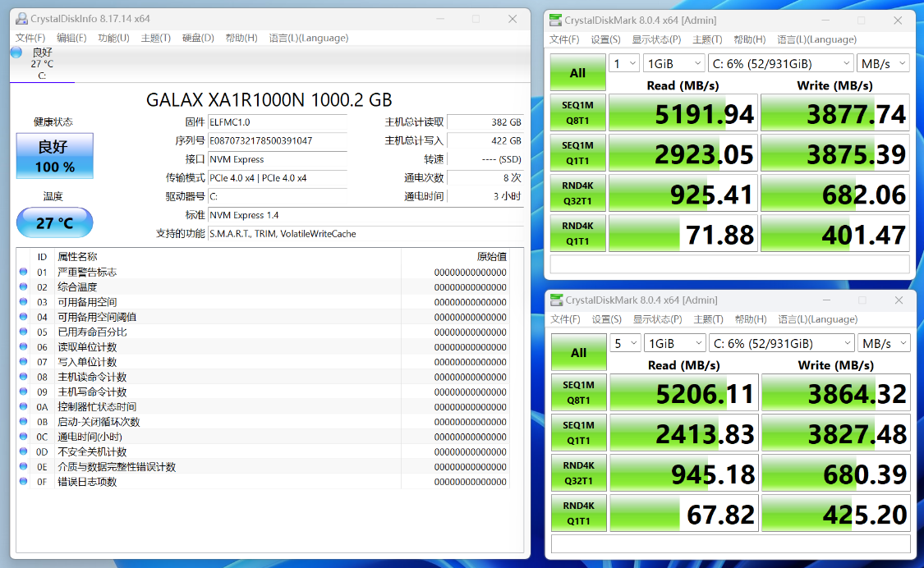Screen dimensions: 924x568
Task: Click the status dot for attribute 0F 错误日志项数
Action: click(24, 481)
